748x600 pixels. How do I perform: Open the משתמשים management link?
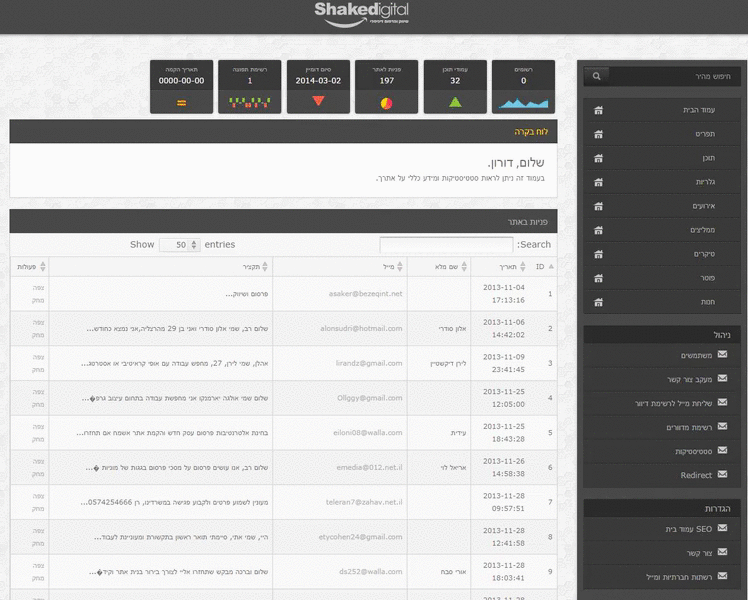(x=696, y=355)
